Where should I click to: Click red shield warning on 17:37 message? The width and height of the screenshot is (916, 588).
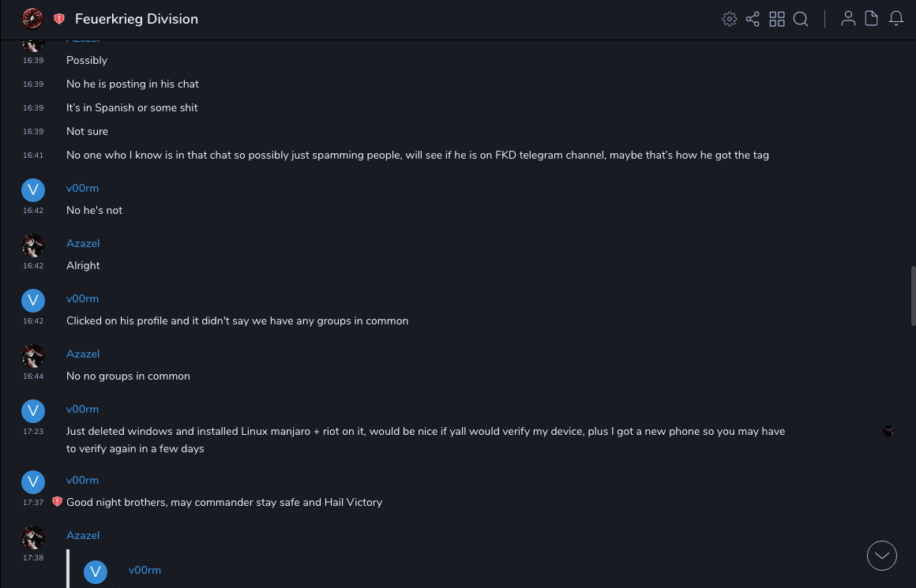point(57,502)
